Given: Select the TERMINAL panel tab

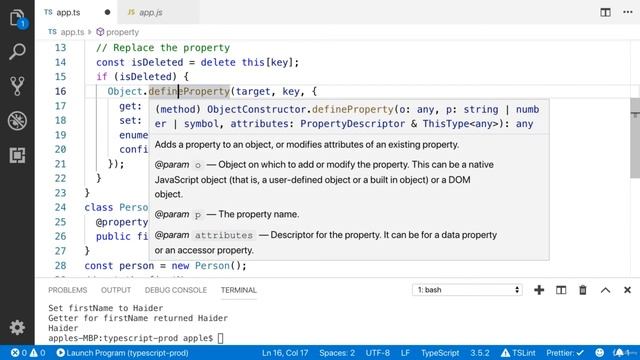Looking at the screenshot, I should coord(239,290).
